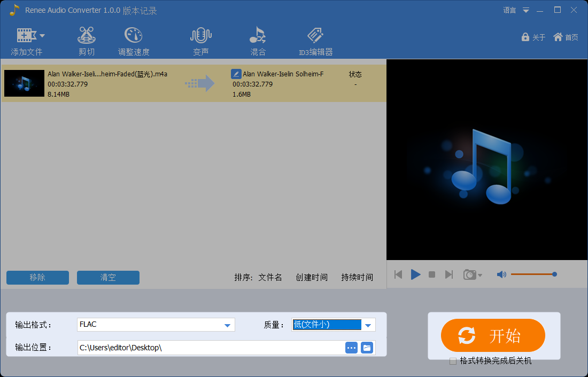Sort by 创建时间
588x377 pixels.
click(312, 277)
